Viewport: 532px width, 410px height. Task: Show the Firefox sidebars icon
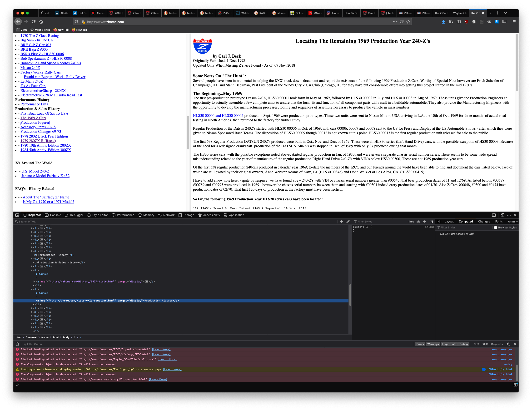[459, 22]
